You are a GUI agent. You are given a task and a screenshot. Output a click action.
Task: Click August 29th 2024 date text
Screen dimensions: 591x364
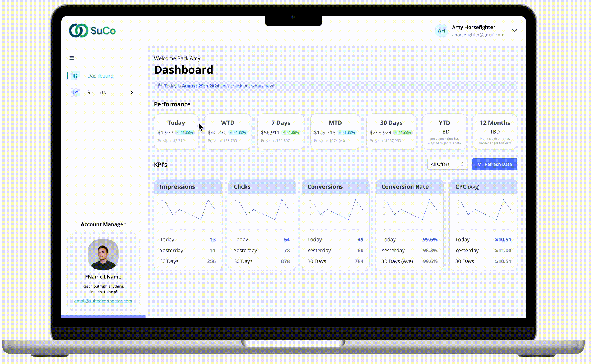(x=201, y=86)
